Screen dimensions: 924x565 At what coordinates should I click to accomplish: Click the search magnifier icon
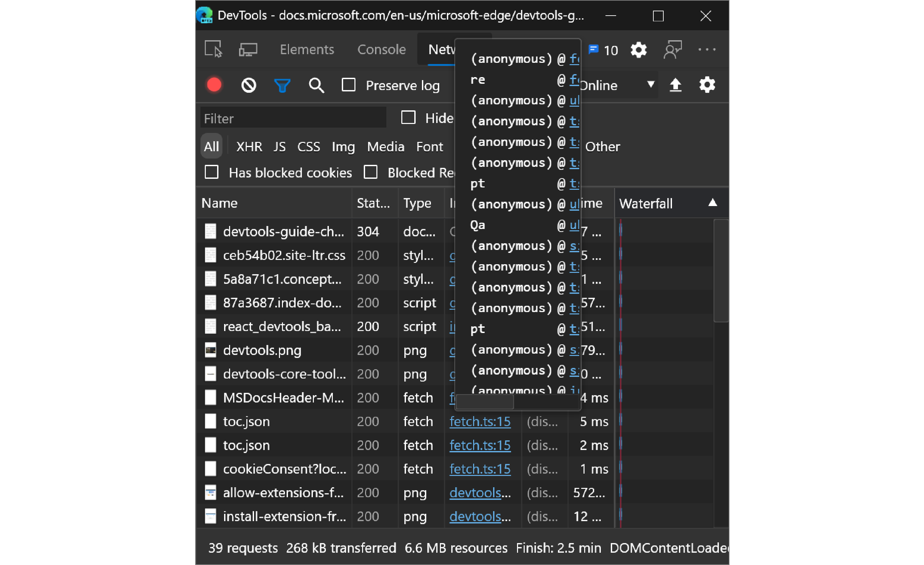point(316,84)
